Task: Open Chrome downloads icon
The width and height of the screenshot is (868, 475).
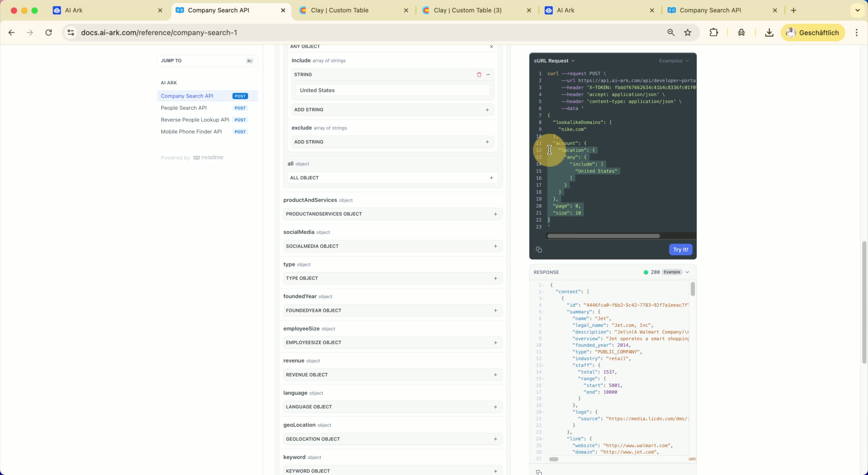Action: [x=769, y=33]
